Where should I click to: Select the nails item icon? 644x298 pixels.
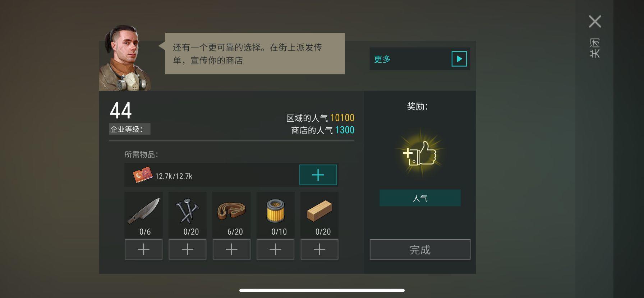click(x=187, y=211)
